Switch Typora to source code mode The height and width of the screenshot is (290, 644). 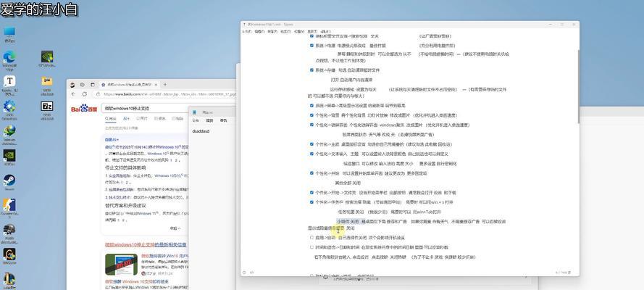pos(252,273)
